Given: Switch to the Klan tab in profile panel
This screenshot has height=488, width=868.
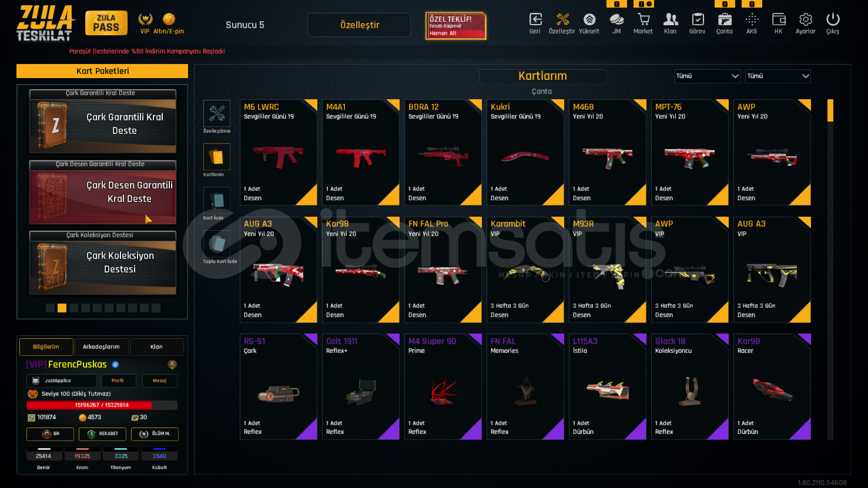Looking at the screenshot, I should pos(156,347).
